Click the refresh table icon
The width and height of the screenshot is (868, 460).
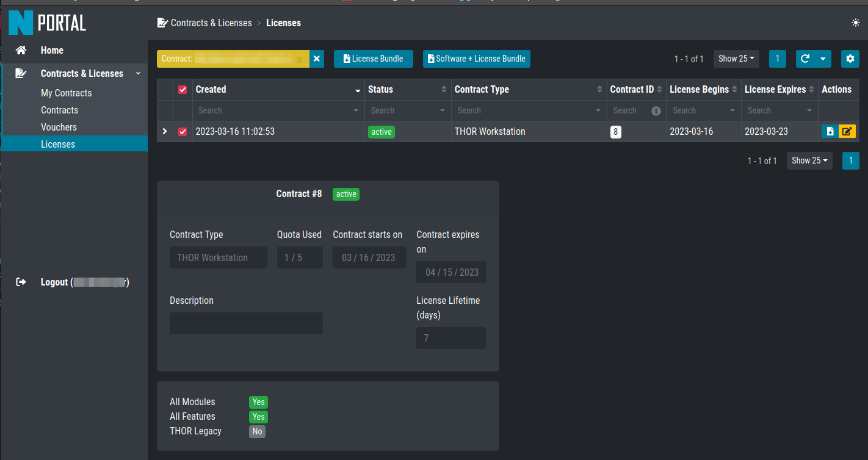[805, 59]
